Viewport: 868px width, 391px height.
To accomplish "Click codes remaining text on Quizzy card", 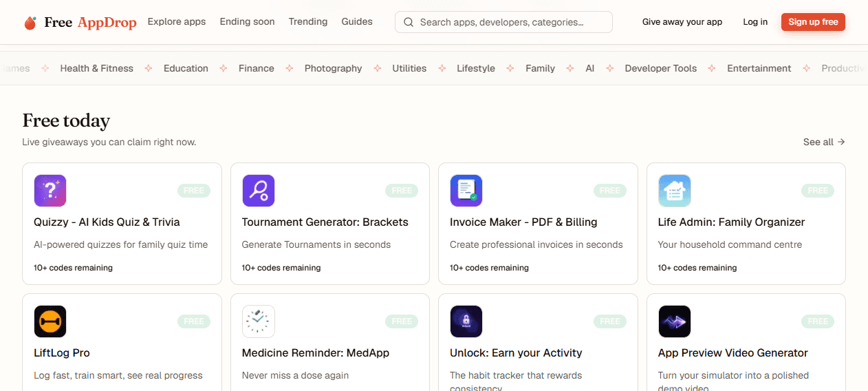I will tap(73, 268).
